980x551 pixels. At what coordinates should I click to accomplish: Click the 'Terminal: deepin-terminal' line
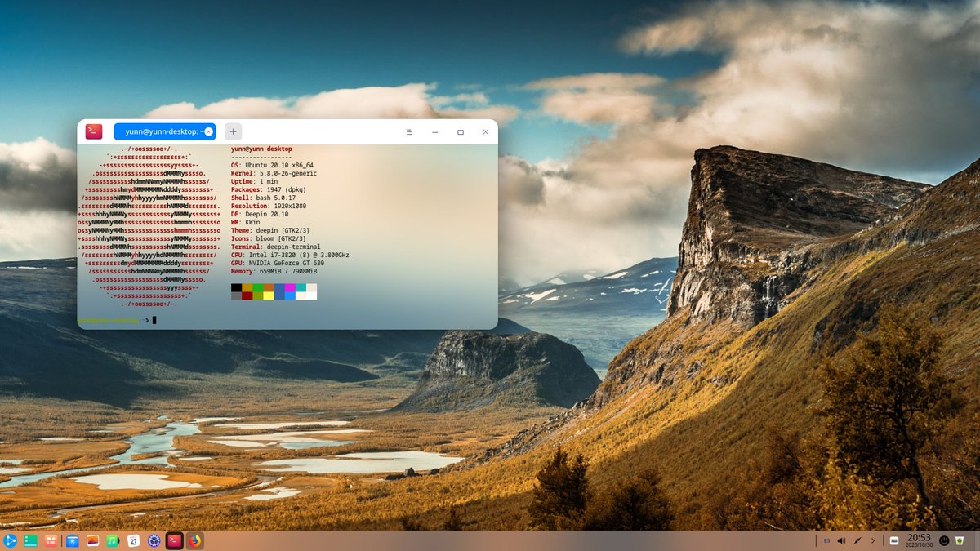click(x=276, y=247)
